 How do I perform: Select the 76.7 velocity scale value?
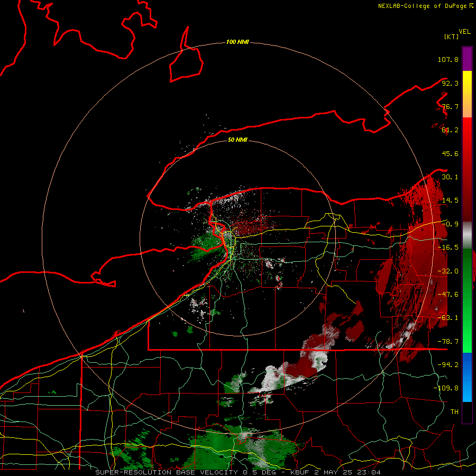click(x=450, y=106)
